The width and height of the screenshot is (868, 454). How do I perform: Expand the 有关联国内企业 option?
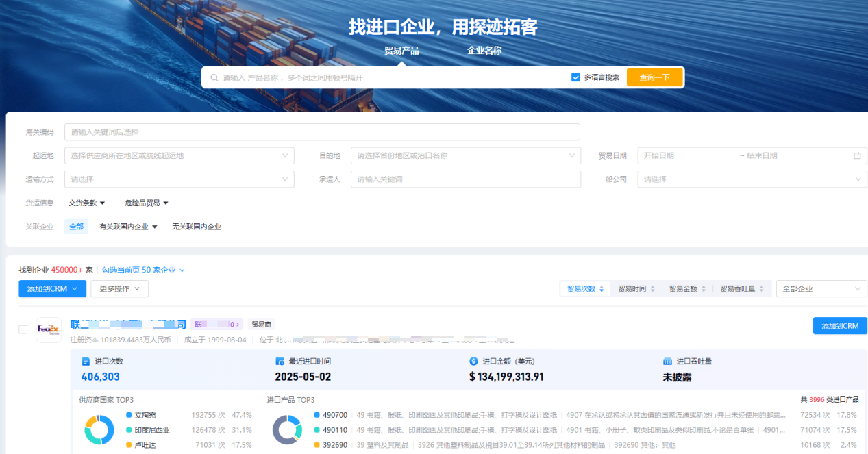point(128,227)
